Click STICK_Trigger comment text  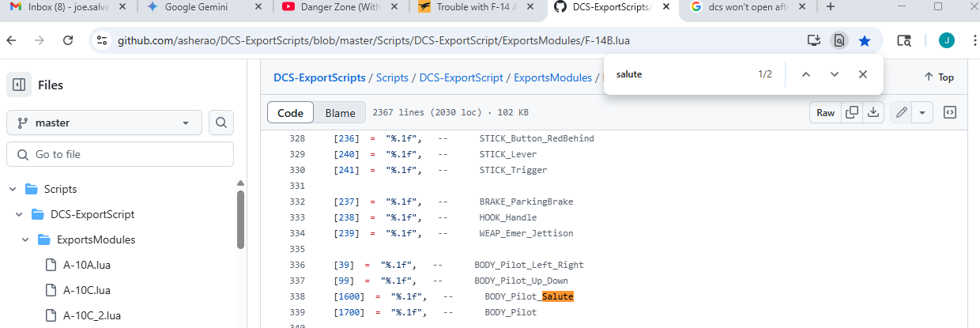pyautogui.click(x=513, y=170)
